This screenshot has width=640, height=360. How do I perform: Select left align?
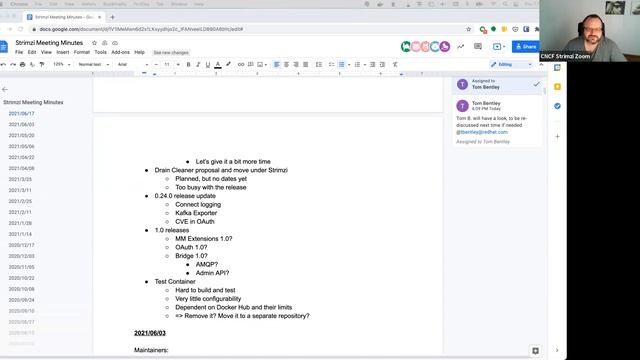(277, 64)
